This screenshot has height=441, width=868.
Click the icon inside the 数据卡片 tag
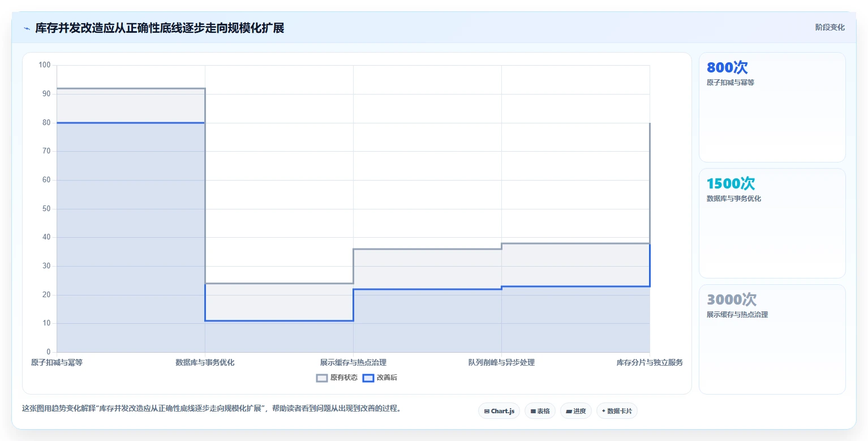click(604, 412)
